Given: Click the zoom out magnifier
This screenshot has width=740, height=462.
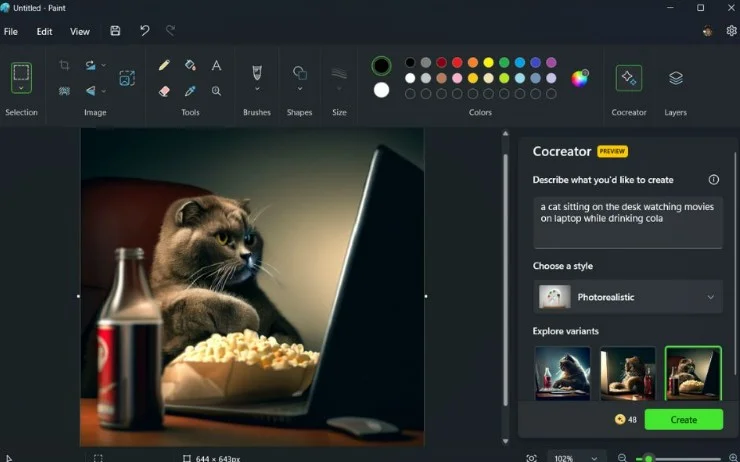Looking at the screenshot, I should coord(622,458).
